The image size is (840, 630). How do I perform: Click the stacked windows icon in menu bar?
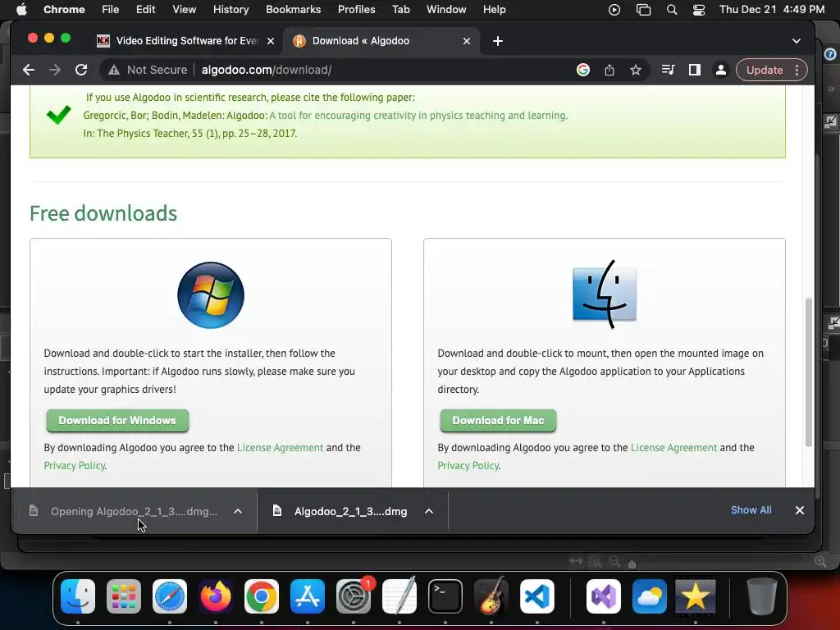tap(643, 10)
